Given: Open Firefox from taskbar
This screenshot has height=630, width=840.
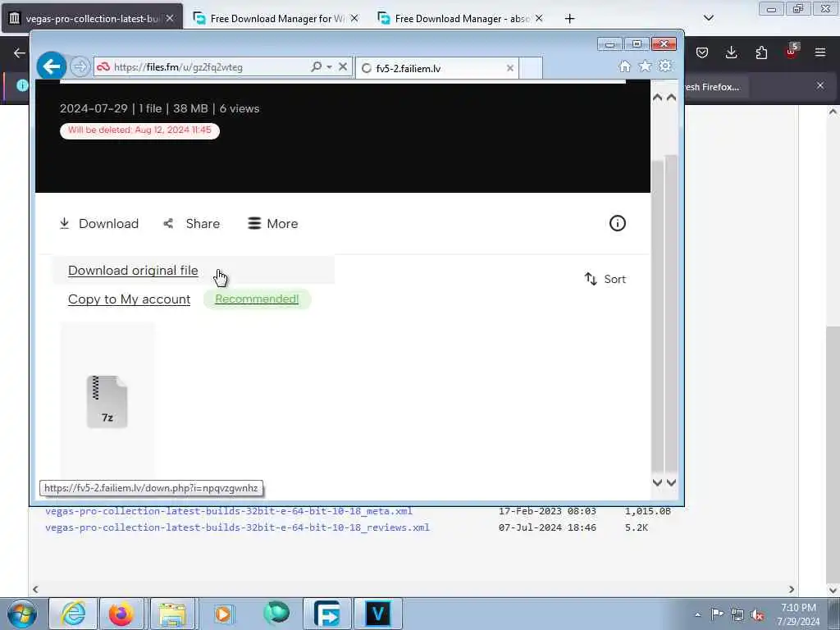Looking at the screenshot, I should pyautogui.click(x=121, y=614).
